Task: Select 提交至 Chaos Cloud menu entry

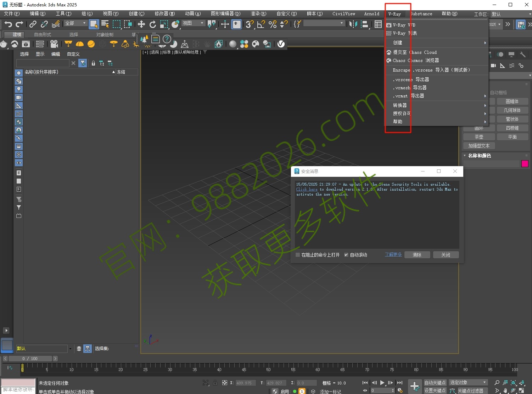Action: pyautogui.click(x=437, y=52)
